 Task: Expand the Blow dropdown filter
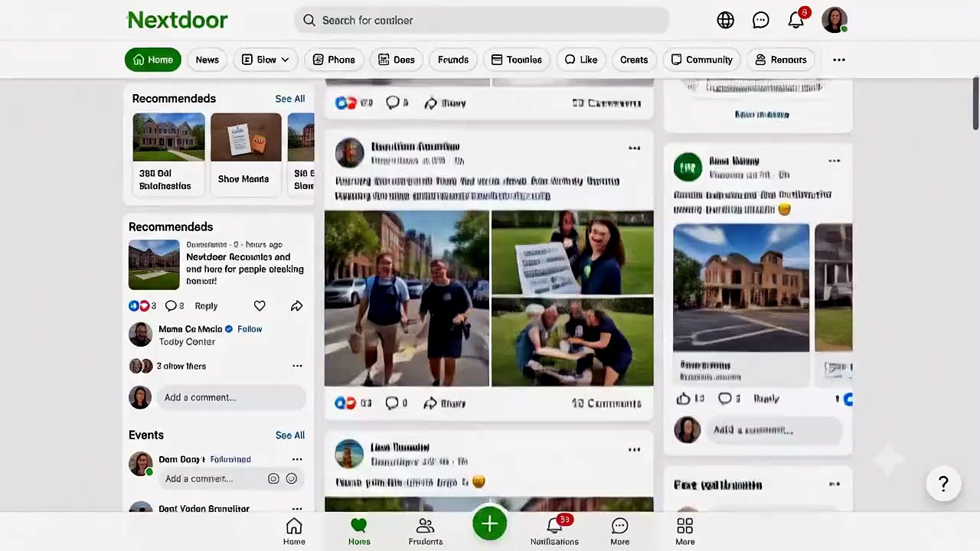point(266,60)
